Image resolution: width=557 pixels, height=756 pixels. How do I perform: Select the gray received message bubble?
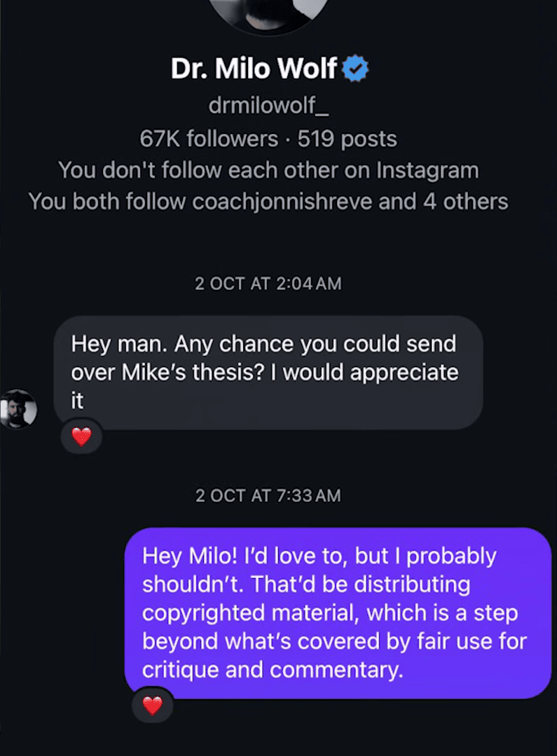[x=268, y=372]
